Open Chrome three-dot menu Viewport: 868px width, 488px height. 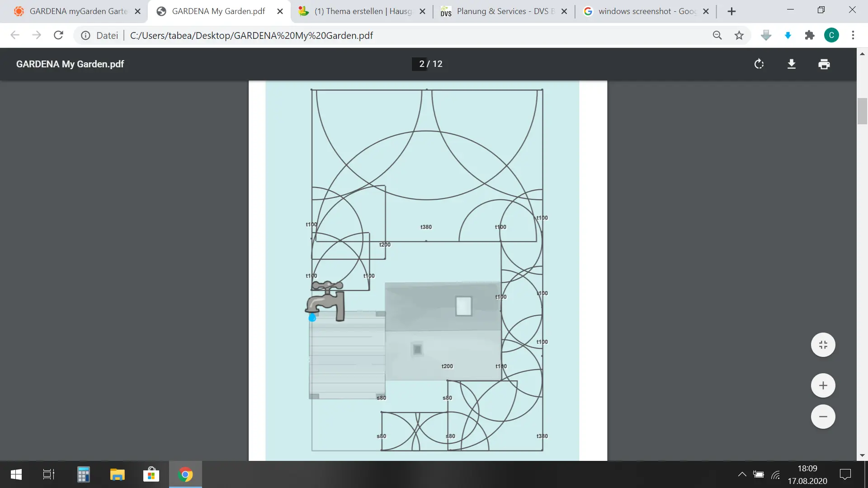853,35
